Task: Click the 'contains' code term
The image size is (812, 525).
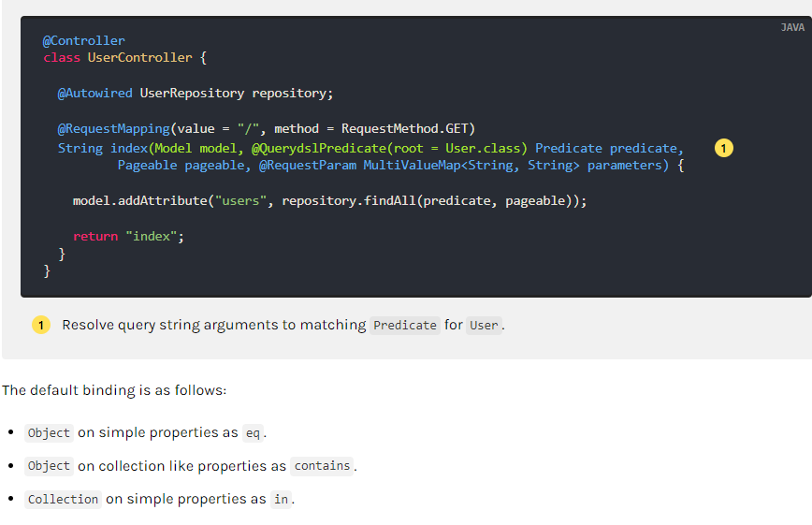Action: pyautogui.click(x=322, y=466)
